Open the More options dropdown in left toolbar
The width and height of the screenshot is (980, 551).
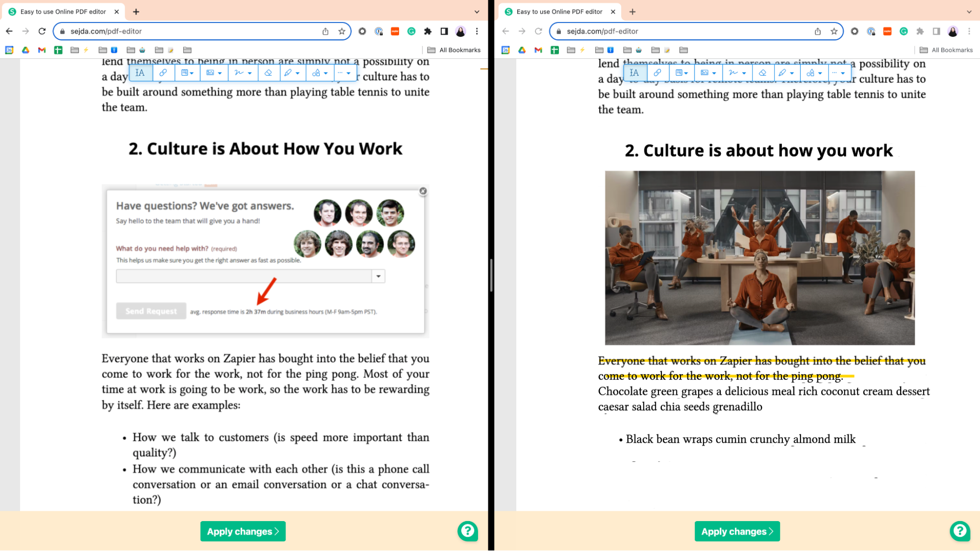click(x=344, y=73)
